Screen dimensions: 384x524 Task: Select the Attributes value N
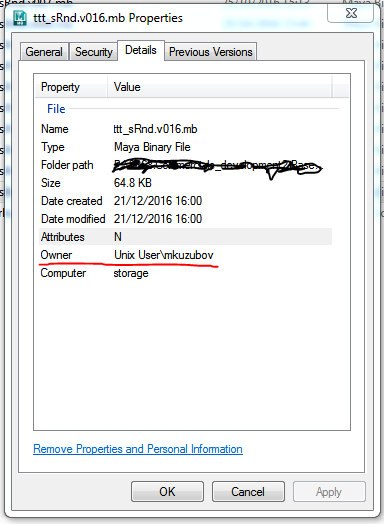(118, 237)
